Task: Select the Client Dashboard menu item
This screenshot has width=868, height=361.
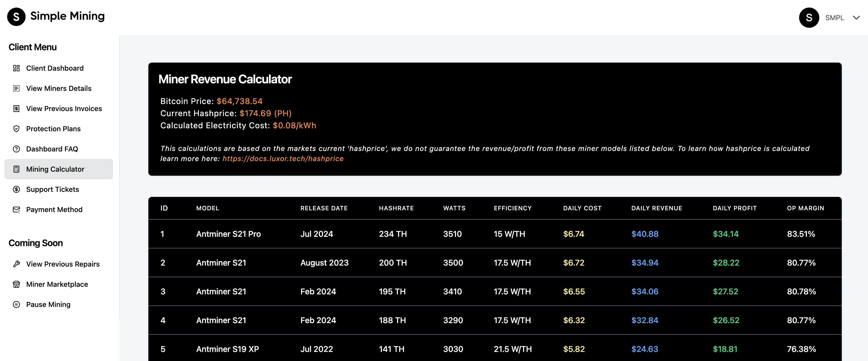Action: click(55, 68)
